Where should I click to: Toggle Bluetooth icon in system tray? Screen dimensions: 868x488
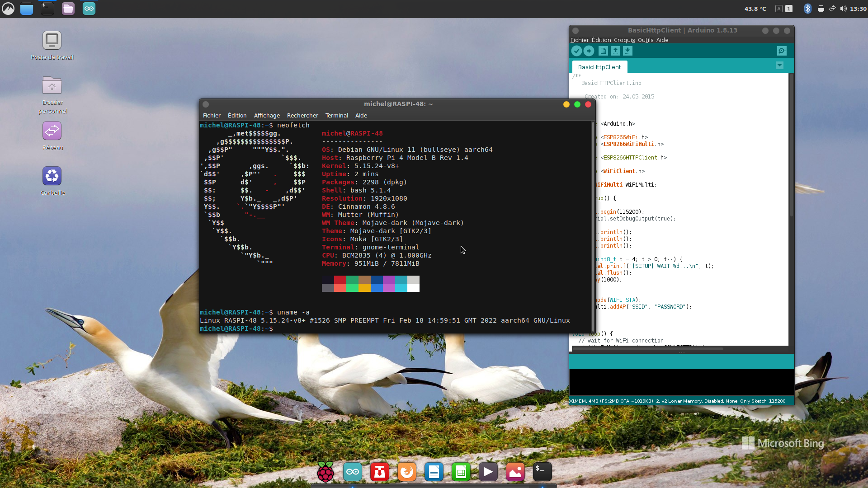click(x=807, y=9)
